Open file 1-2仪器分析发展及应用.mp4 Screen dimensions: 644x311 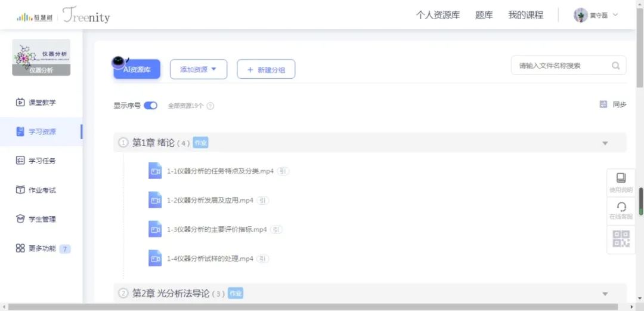pyautogui.click(x=210, y=201)
